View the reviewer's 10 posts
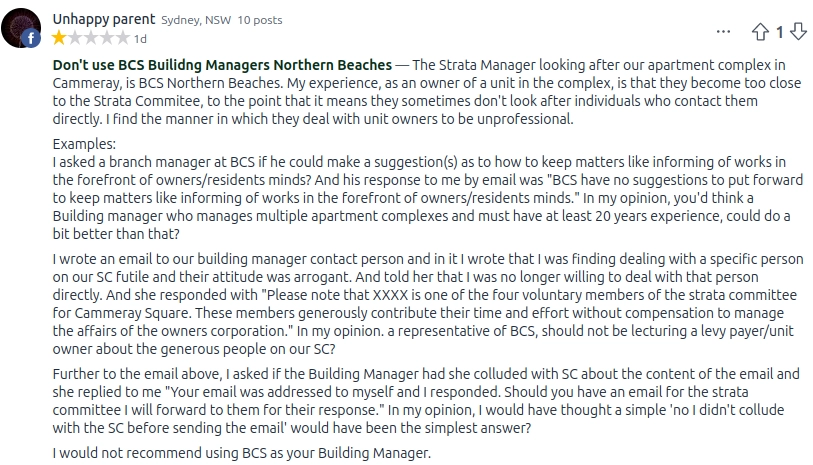813x465 pixels. click(260, 20)
